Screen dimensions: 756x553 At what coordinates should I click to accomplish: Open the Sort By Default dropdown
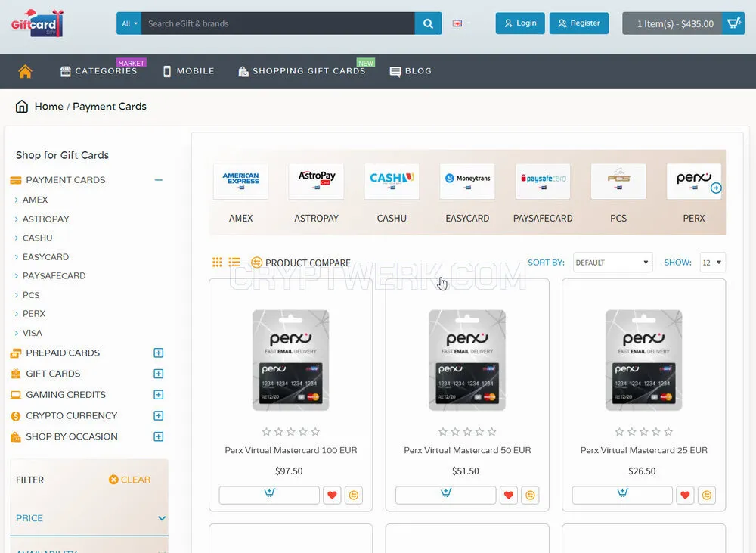[x=613, y=263]
